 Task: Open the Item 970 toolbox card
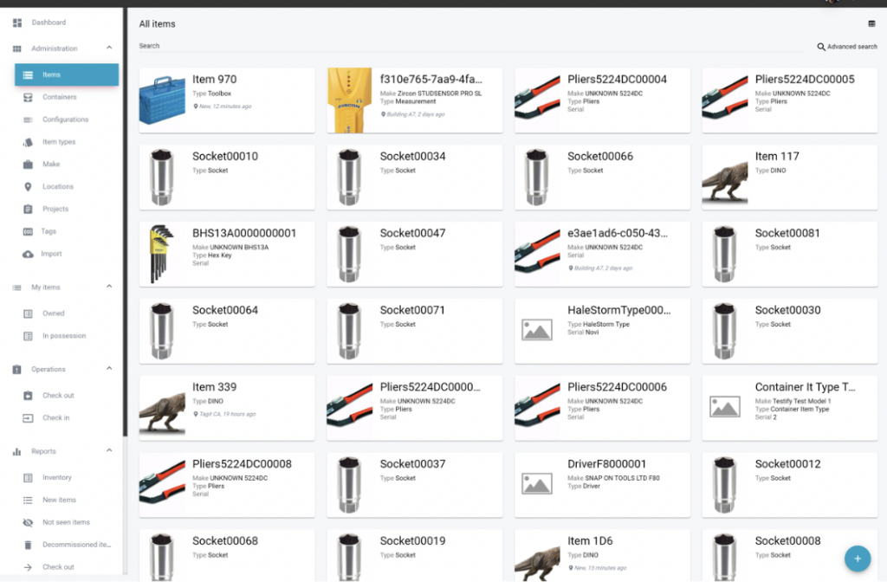[x=227, y=100]
